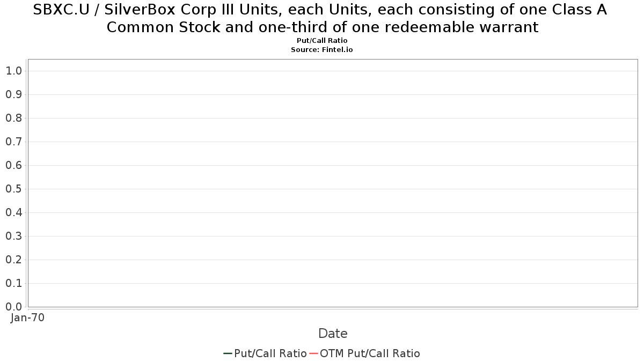The image size is (644, 362).
Task: Toggle the OTM Put/Call Ratio legend entry
Action: [x=365, y=353]
